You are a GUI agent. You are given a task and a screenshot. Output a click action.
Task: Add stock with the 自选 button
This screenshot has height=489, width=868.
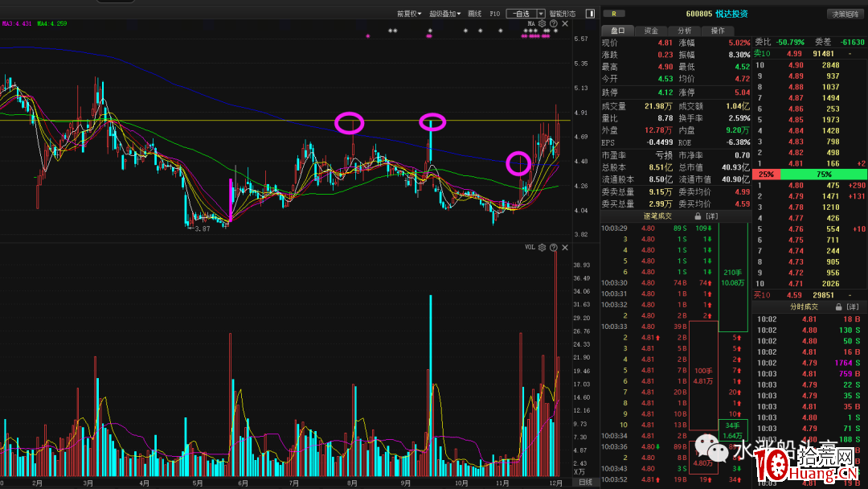[x=522, y=14]
